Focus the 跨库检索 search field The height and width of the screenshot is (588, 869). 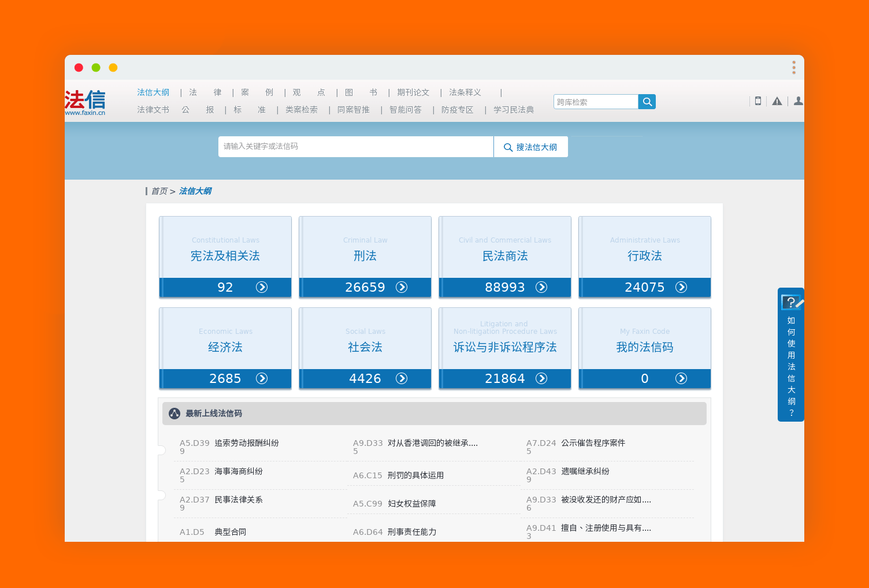coord(596,102)
